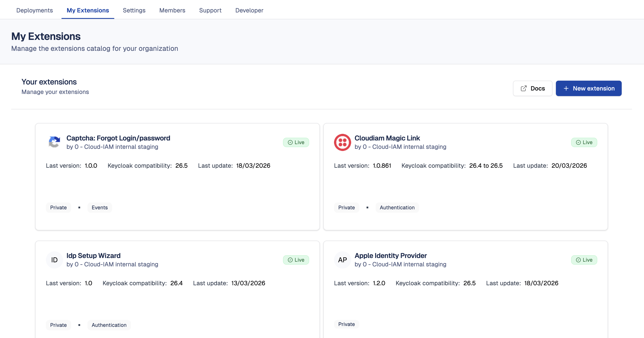Click the external link icon on Docs
This screenshot has width=644, height=338.
[x=524, y=88]
